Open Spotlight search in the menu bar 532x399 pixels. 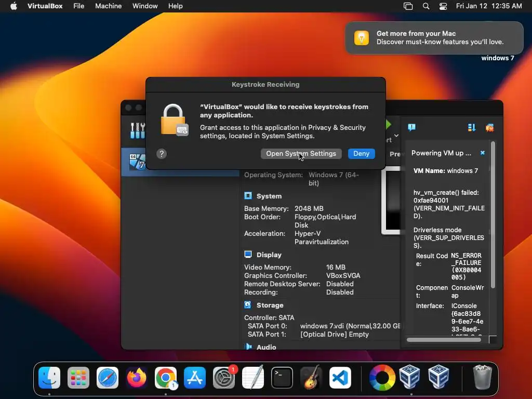(x=426, y=6)
